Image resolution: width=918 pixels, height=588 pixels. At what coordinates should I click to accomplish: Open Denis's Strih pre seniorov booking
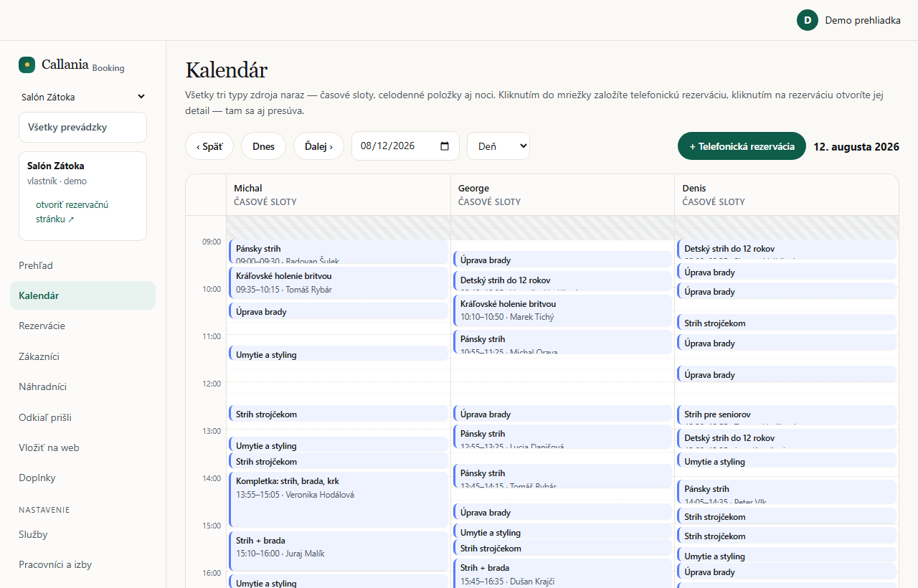[787, 415]
